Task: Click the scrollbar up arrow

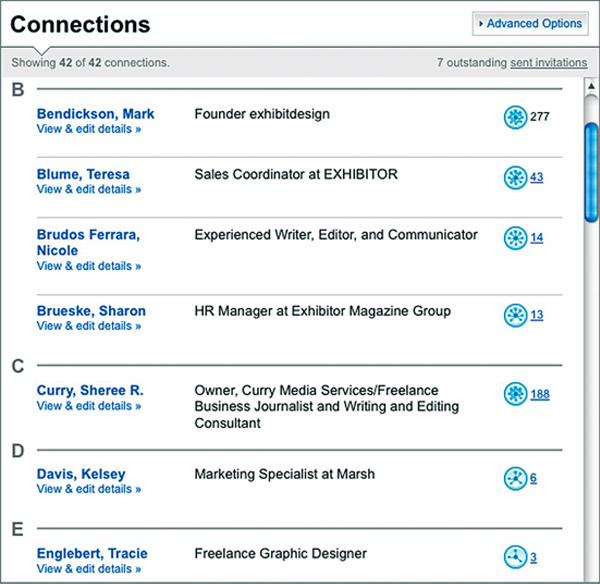Action: click(591, 86)
